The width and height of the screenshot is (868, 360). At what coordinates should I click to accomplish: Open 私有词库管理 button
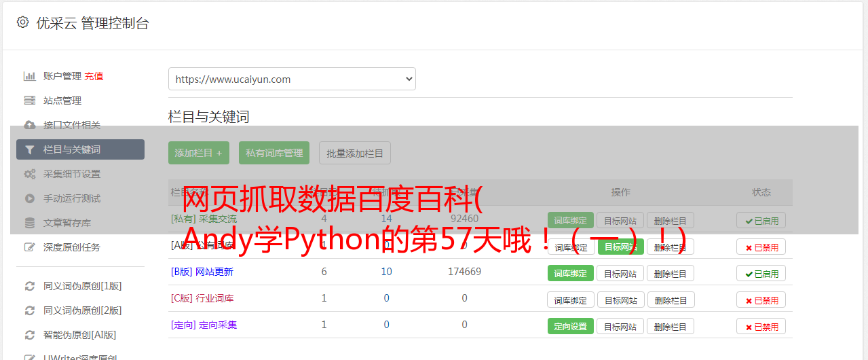[274, 153]
